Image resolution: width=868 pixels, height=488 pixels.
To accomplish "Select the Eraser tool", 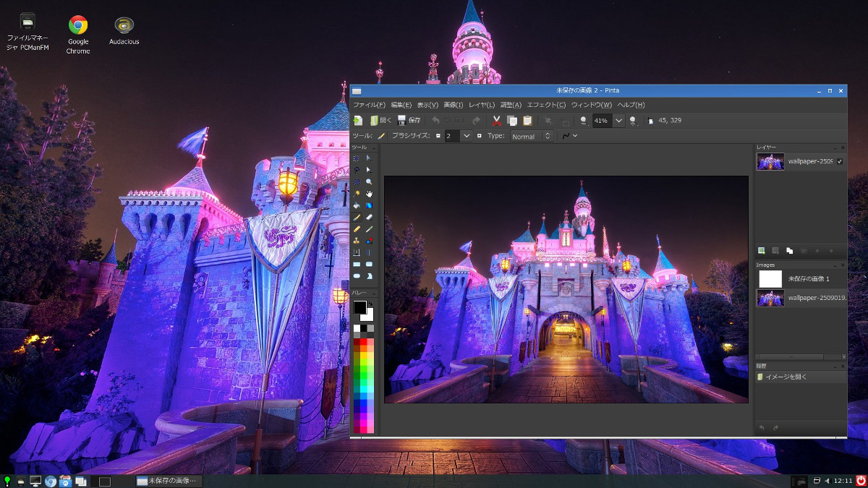I will [369, 217].
